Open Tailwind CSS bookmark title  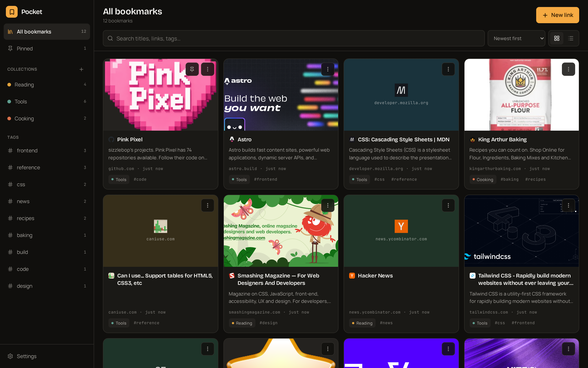click(x=526, y=279)
